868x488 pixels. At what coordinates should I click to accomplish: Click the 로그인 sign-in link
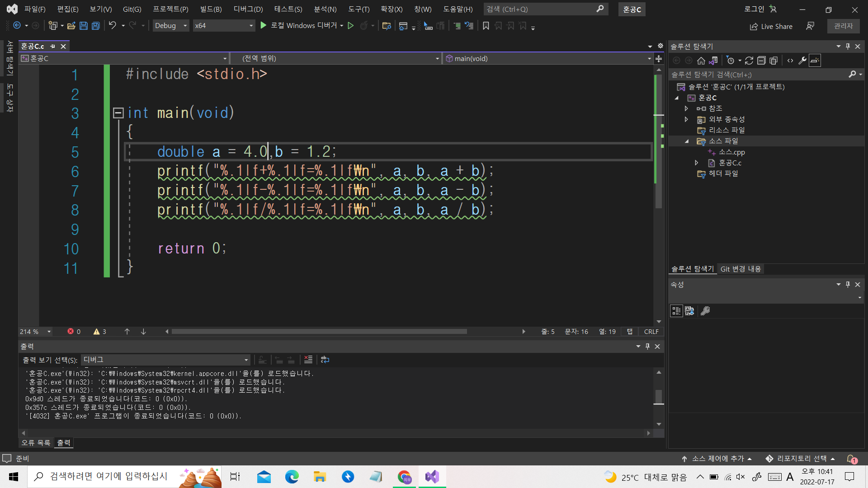[754, 9]
